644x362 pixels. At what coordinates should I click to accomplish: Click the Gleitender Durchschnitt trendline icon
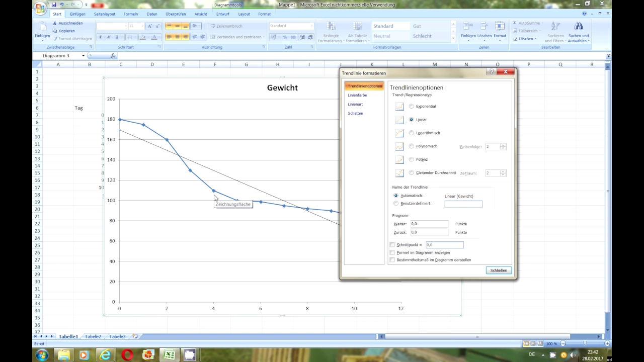click(x=399, y=173)
